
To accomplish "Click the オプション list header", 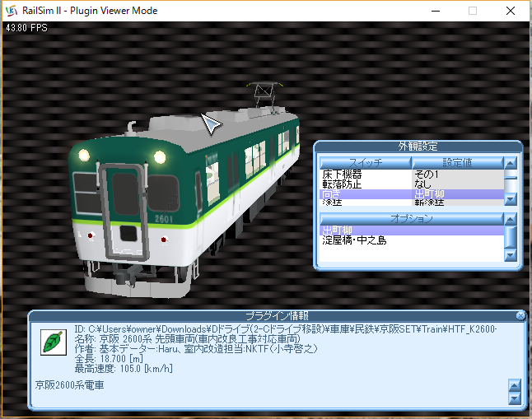I will point(412,218).
